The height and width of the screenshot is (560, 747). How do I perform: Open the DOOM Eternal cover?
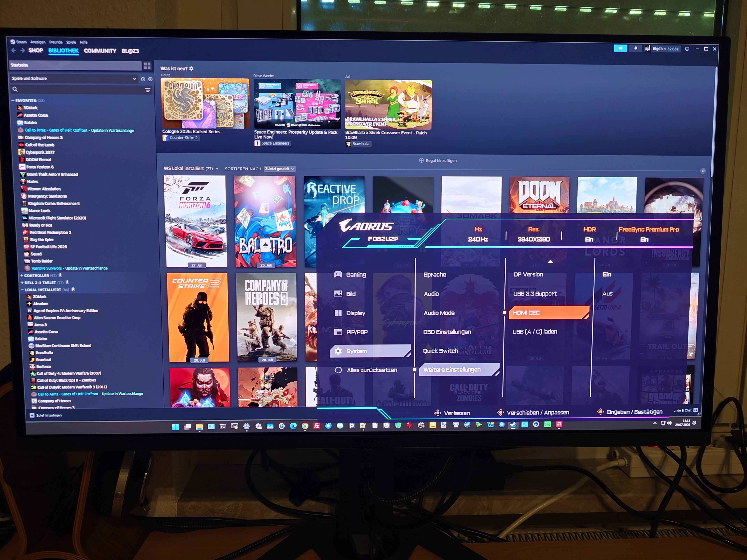539,195
